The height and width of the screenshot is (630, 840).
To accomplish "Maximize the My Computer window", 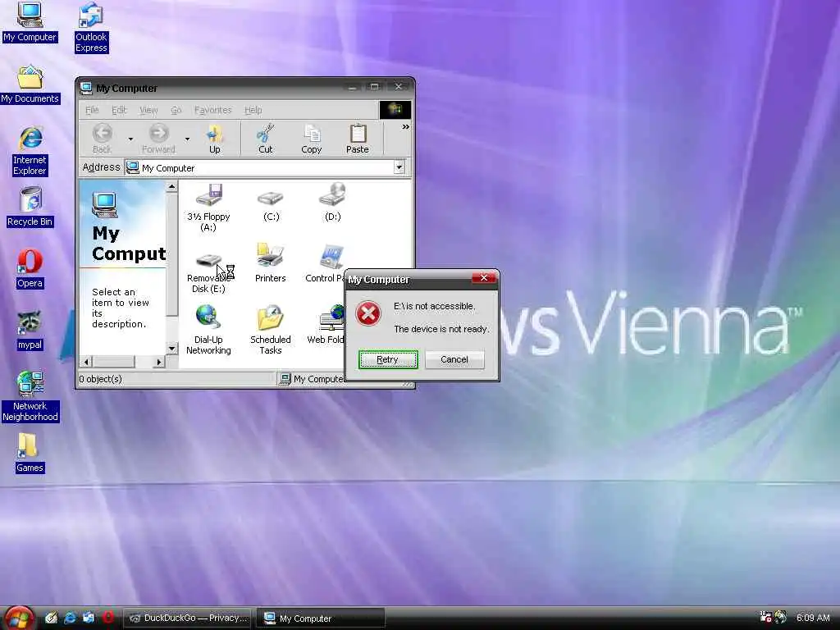I will (375, 87).
